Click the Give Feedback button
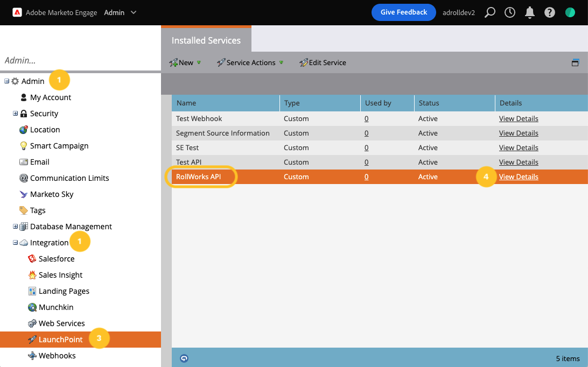 [x=403, y=12]
